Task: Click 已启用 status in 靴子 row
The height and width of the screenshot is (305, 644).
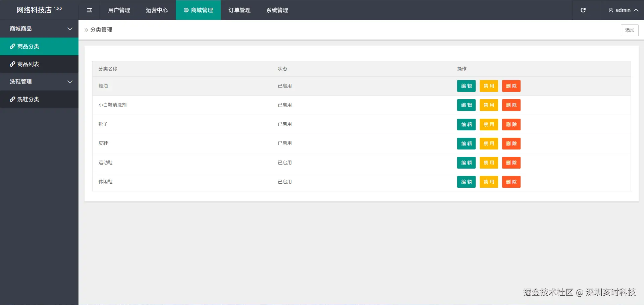Action: tap(285, 124)
